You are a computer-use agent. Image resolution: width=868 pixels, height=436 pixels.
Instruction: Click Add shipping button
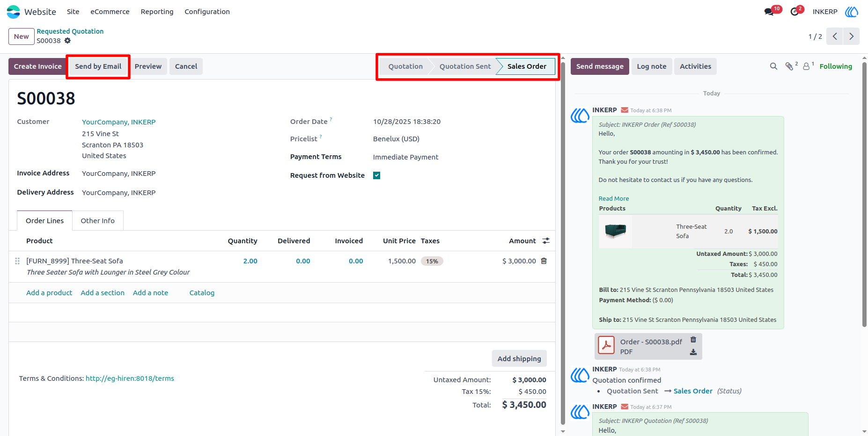519,359
